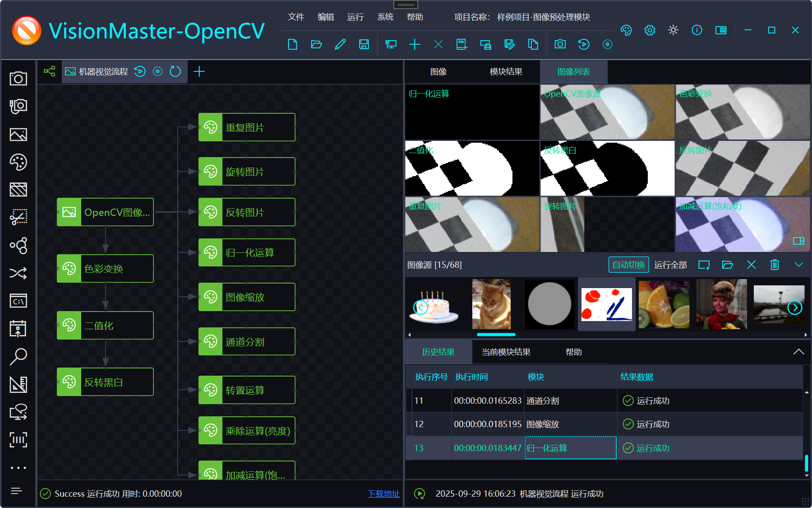
Task: Click the camera capture icon in top toolbar
Action: tap(560, 44)
